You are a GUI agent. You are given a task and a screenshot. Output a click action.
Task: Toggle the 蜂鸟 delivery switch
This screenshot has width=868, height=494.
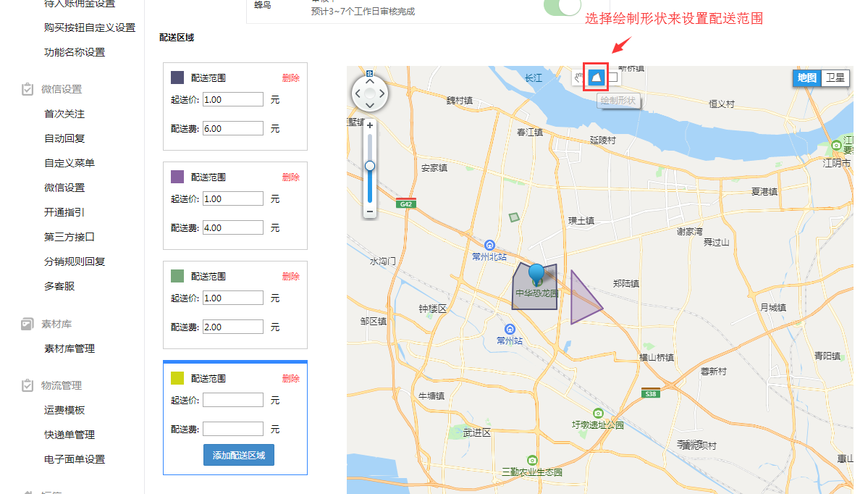click(x=562, y=7)
